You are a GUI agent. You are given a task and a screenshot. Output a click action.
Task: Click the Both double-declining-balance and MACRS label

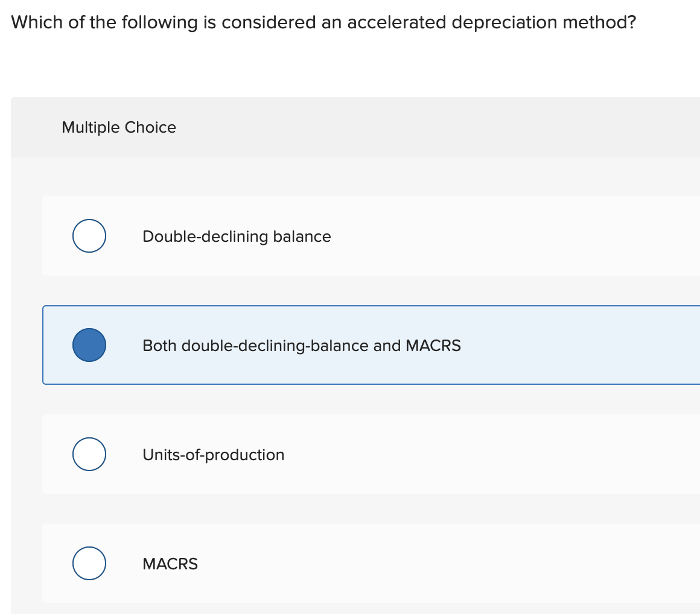tap(301, 346)
